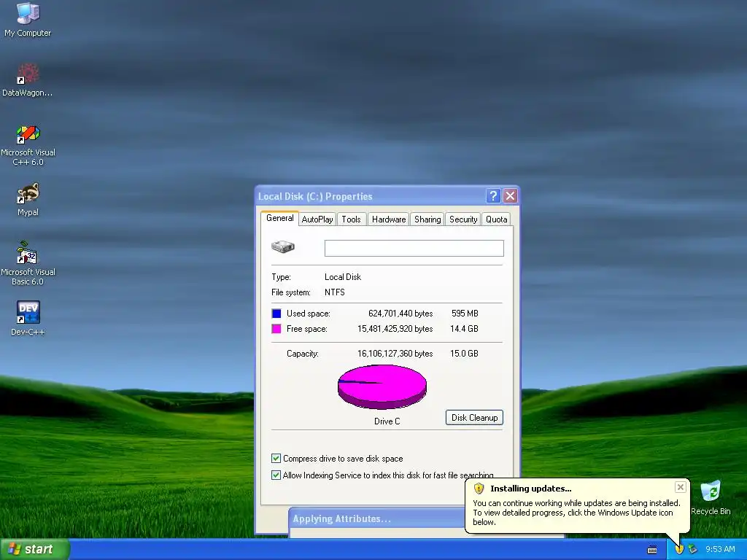Screen dimensions: 747x560
Task: Click the help question mark button
Action: 493,195
